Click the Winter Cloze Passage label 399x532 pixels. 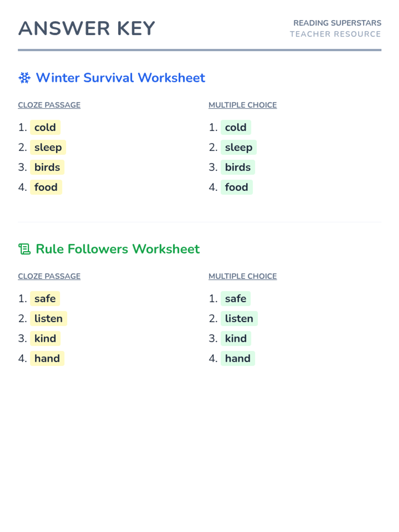click(x=49, y=105)
